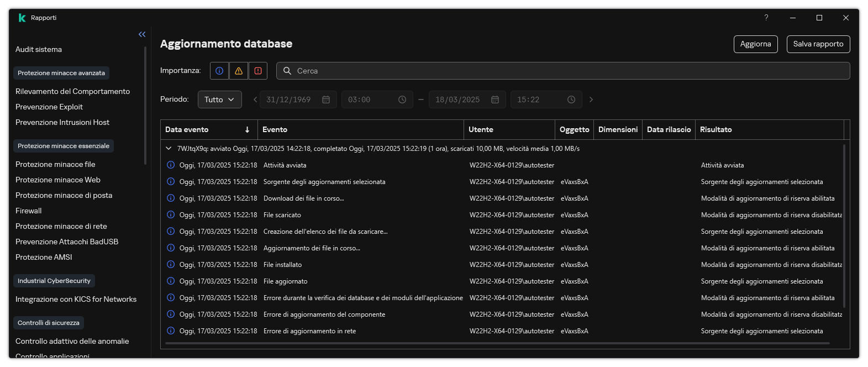Screen dimensions: 868x367
Task: Collapse the sidebar with double chevron icon
Action: coord(142,34)
